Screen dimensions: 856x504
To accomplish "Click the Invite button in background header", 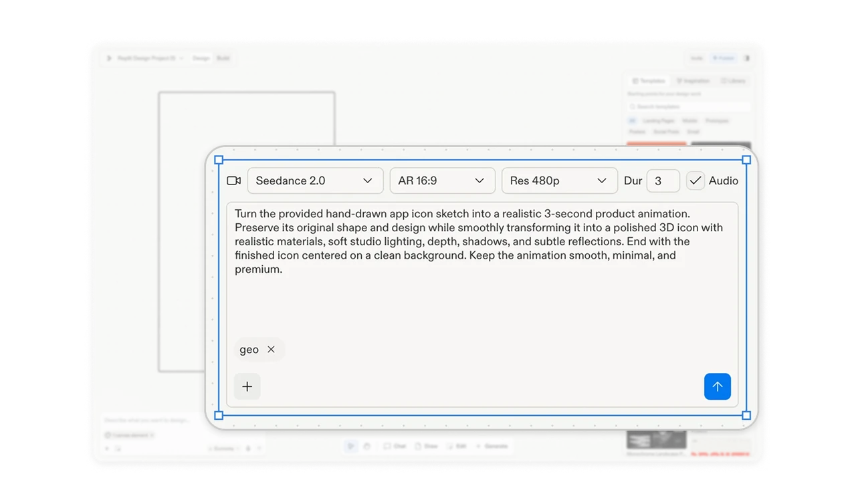I will coord(696,58).
